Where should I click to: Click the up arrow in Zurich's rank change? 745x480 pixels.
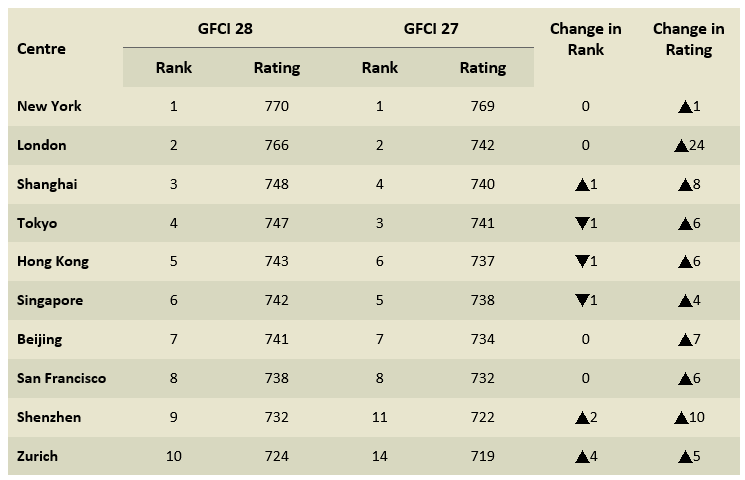tap(581, 456)
